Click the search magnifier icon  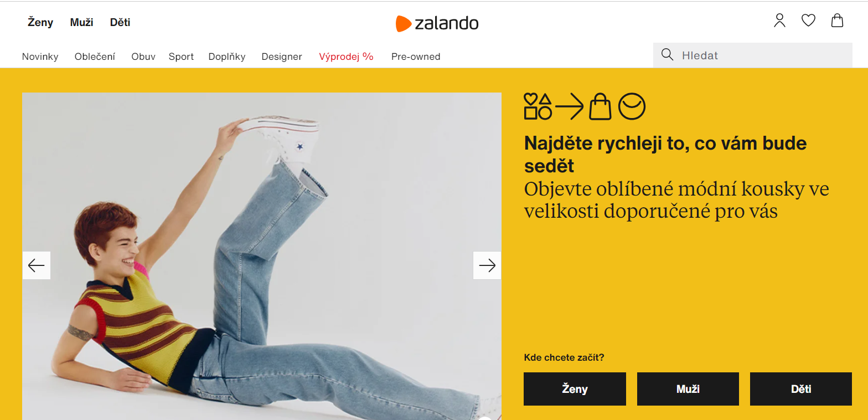[x=668, y=55]
